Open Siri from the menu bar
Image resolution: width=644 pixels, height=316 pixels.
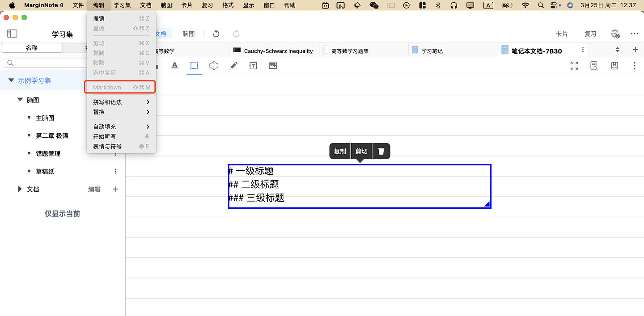click(570, 5)
